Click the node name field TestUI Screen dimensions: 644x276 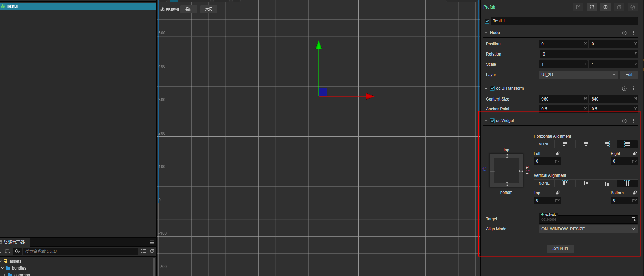click(x=564, y=21)
